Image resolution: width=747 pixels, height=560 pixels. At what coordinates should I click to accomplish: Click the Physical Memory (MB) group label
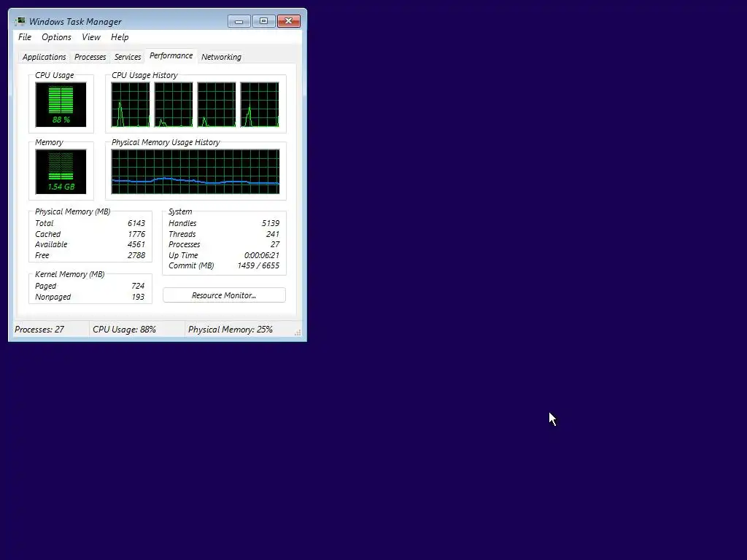[x=72, y=212]
